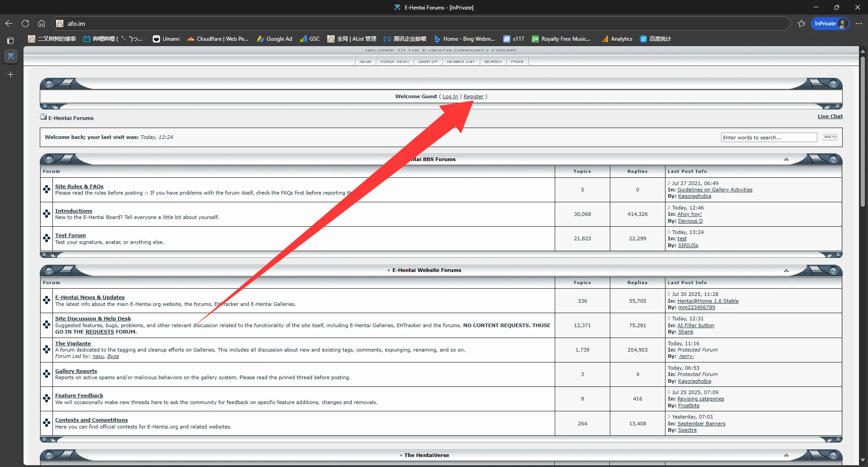Open the Cloudflare bookmark in favorites bar
Screen dimensions: 868x467
click(x=217, y=39)
